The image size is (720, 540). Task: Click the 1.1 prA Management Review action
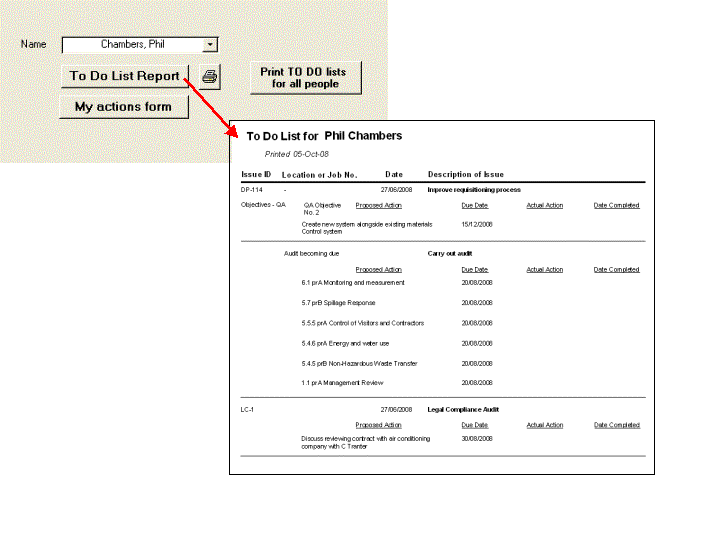pyautogui.click(x=342, y=383)
